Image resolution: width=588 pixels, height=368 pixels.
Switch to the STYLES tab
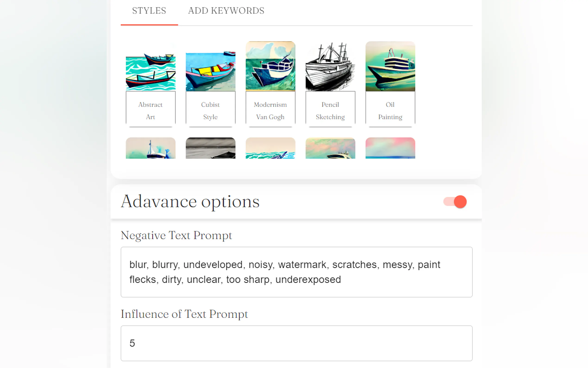[149, 11]
